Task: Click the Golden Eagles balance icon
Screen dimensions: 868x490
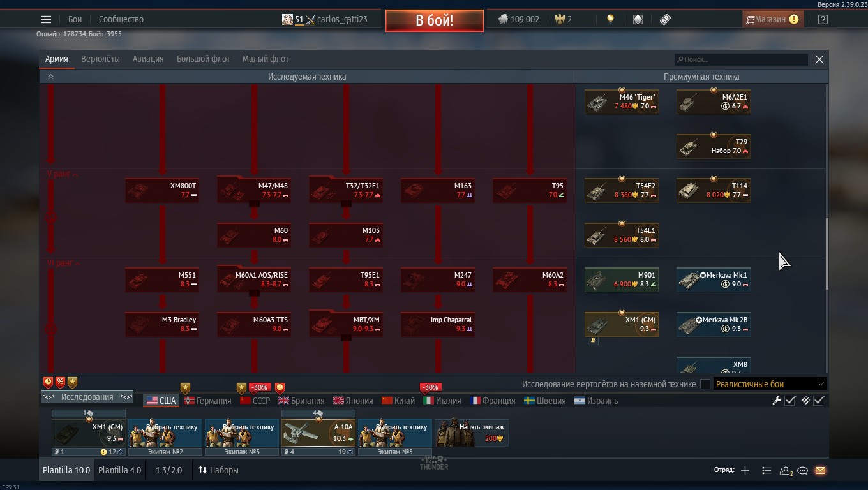Action: click(x=560, y=20)
